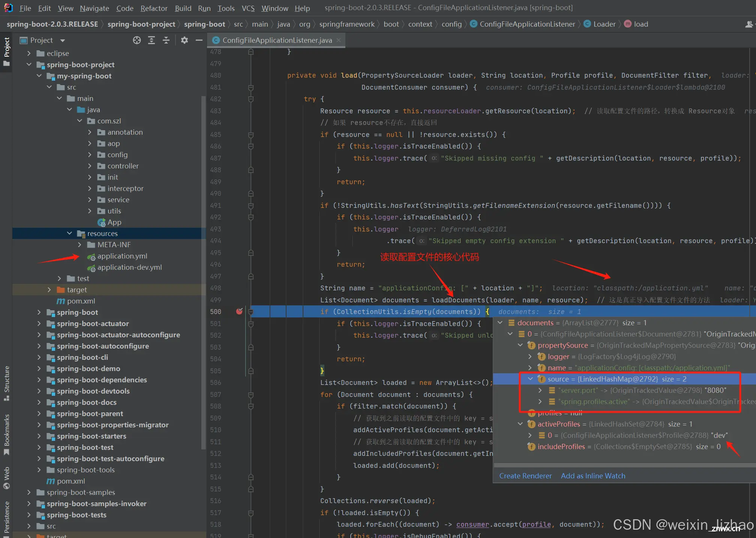Open the Navigate menu
The image size is (756, 538).
94,8
